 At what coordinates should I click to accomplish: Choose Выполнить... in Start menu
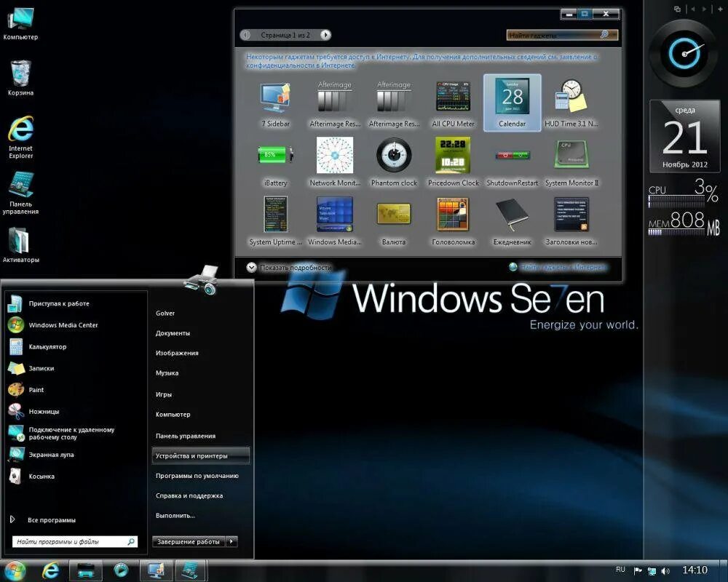click(x=175, y=516)
